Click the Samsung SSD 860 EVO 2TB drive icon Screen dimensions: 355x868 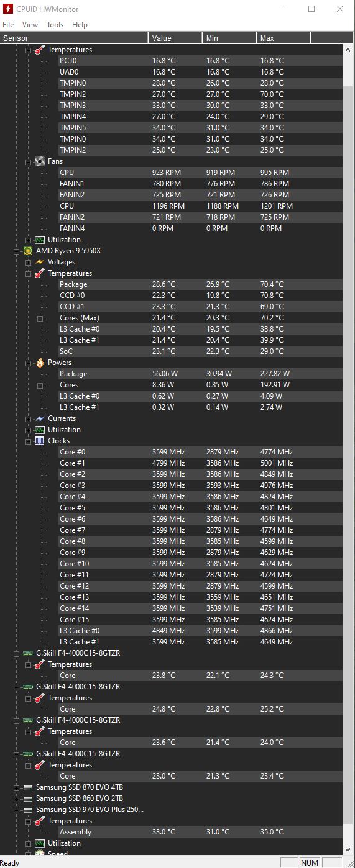click(28, 798)
